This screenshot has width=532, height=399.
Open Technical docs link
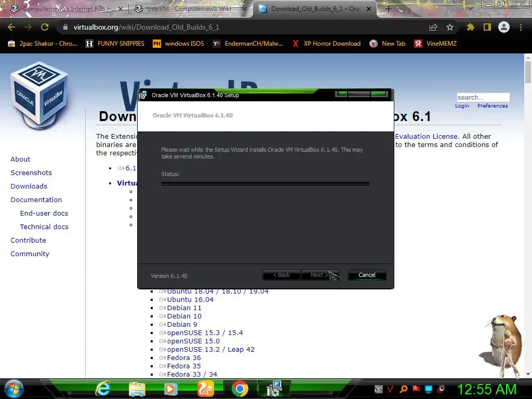(x=44, y=227)
